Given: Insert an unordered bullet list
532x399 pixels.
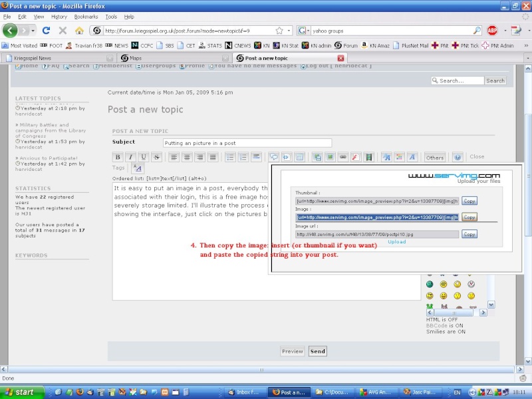Looking at the screenshot, I should (x=230, y=157).
